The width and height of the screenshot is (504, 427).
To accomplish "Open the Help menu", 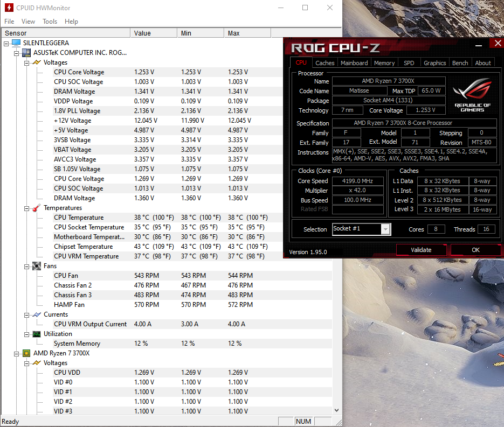I will [x=71, y=22].
